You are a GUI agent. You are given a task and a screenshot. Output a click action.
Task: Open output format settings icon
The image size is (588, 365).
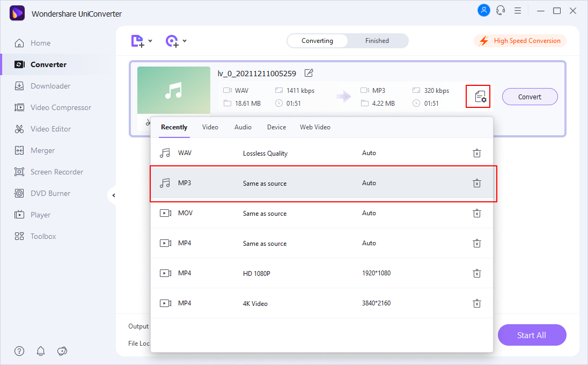coord(480,97)
